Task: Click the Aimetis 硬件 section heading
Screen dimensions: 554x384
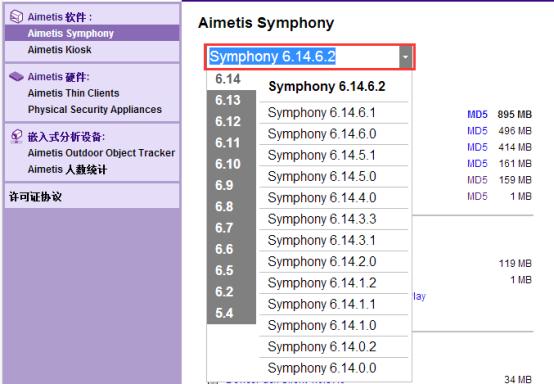Action: (59, 77)
